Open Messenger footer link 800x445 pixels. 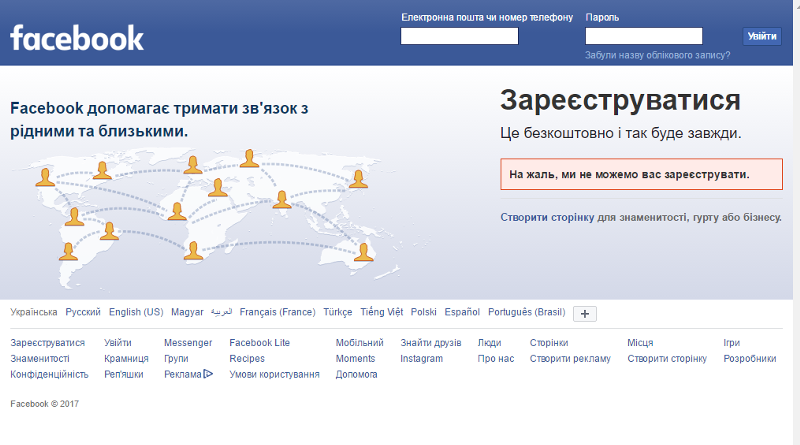tap(188, 343)
